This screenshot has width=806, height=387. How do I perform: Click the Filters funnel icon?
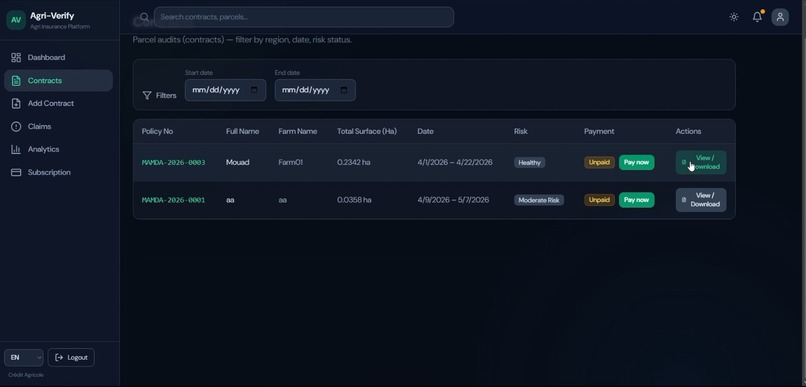(x=147, y=96)
